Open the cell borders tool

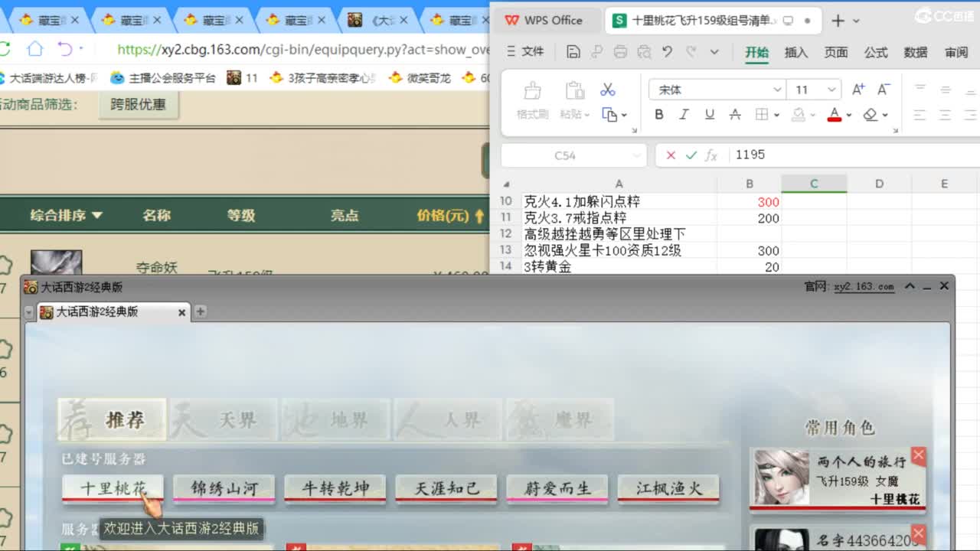762,115
